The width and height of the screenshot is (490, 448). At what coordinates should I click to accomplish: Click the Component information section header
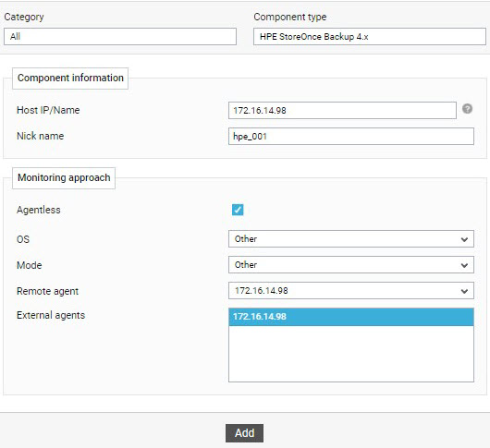tap(70, 78)
